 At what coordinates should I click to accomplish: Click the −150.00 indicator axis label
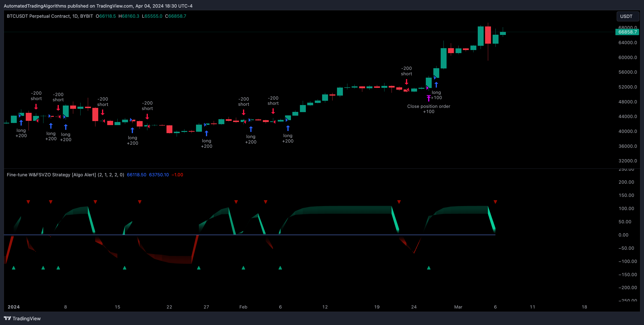click(x=627, y=275)
